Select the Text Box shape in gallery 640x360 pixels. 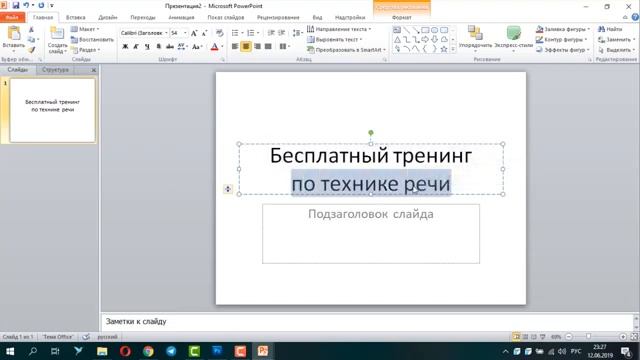click(x=397, y=30)
